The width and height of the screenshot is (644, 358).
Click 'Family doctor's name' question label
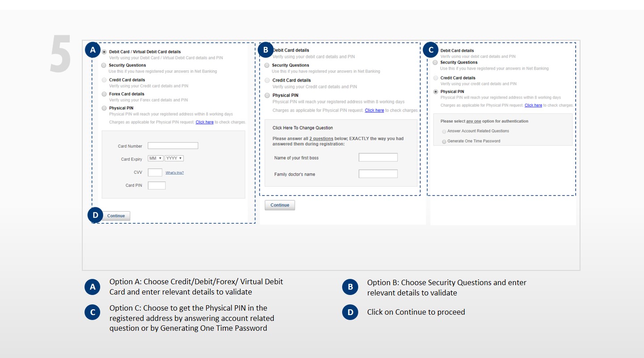click(x=295, y=174)
